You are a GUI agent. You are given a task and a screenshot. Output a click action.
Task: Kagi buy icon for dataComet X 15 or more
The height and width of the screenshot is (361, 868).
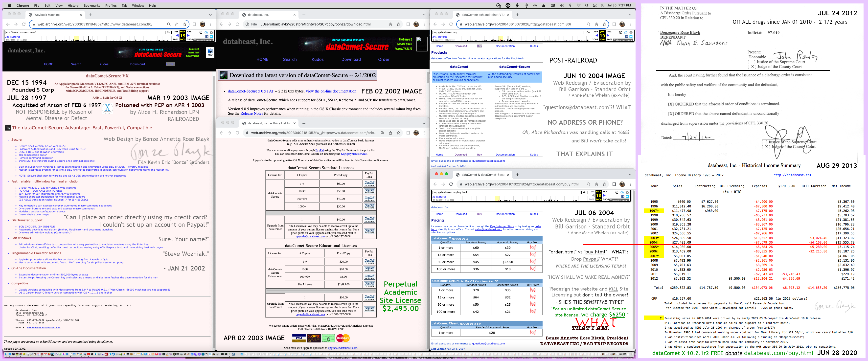tap(533, 255)
